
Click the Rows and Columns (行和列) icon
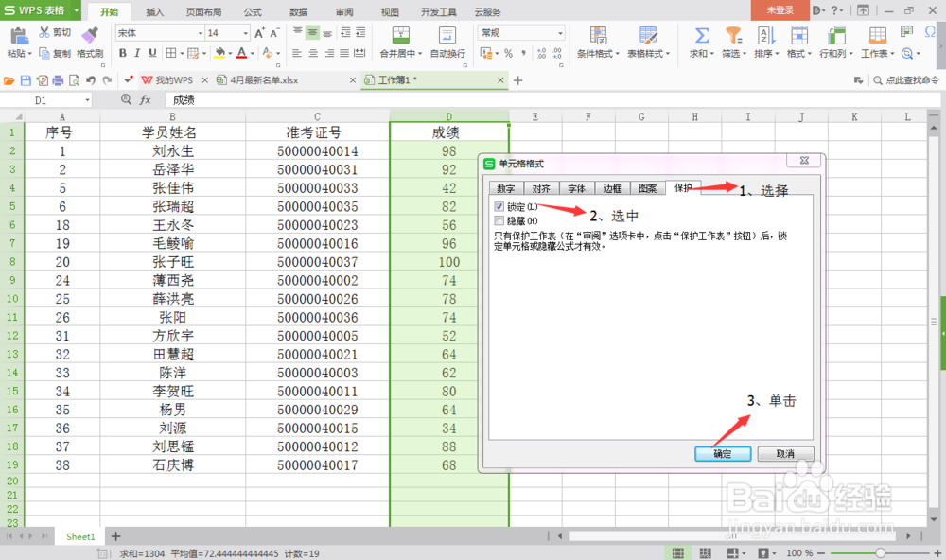(x=835, y=35)
